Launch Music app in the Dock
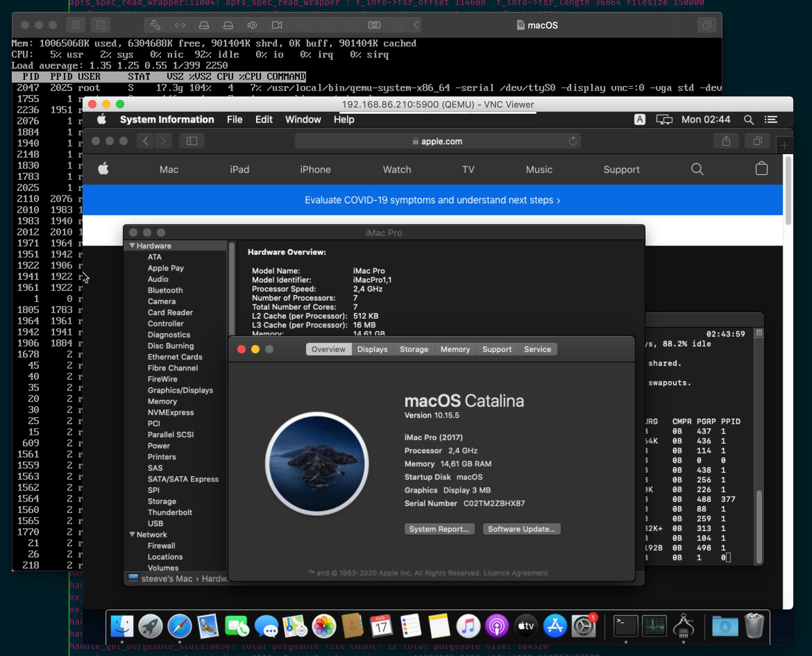 click(x=468, y=626)
